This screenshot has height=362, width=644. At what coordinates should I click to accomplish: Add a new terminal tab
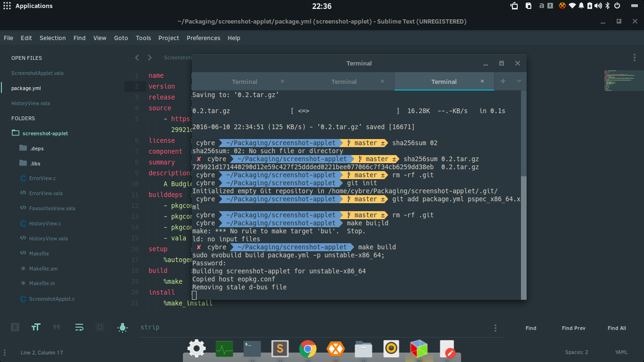coord(503,81)
